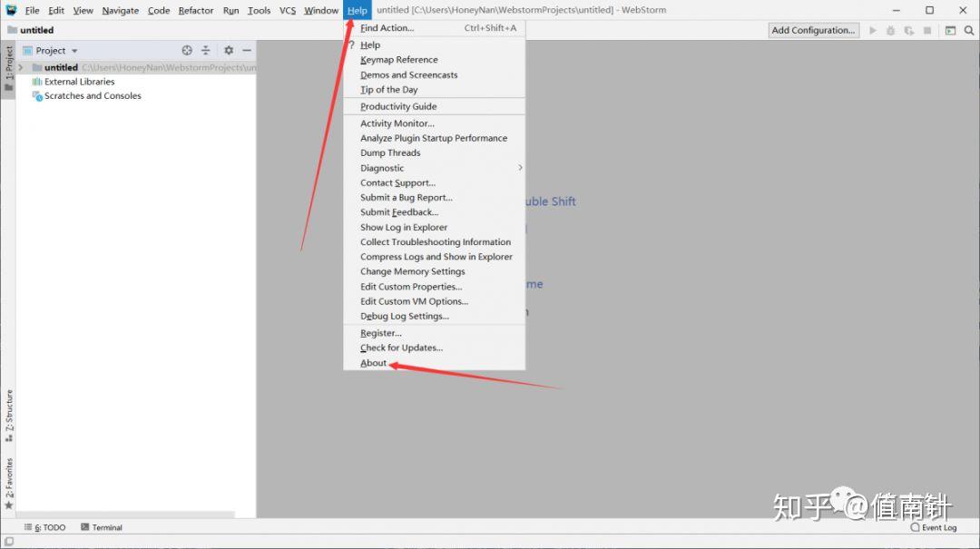The image size is (980, 549).
Task: Choose Help entry with question mark
Action: coord(435,45)
